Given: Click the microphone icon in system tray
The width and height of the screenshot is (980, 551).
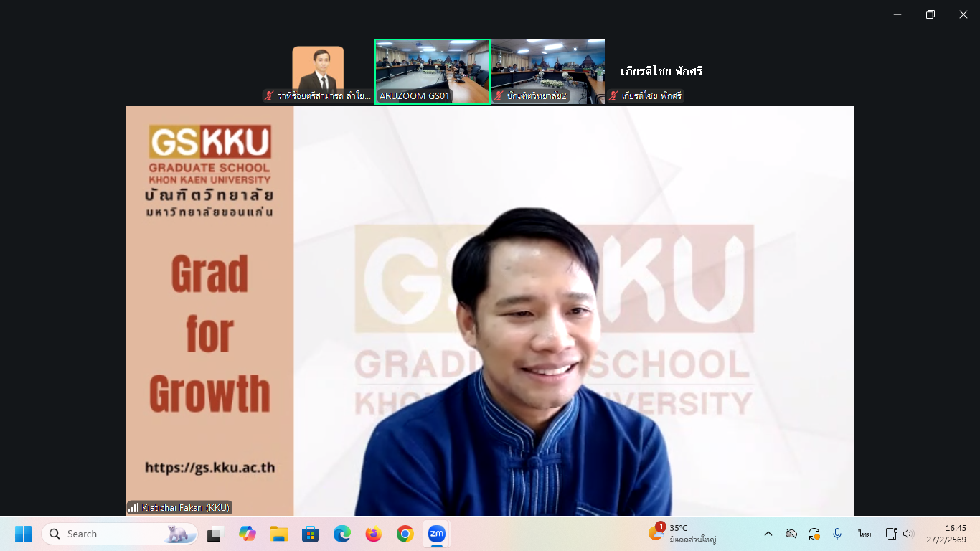Looking at the screenshot, I should point(837,534).
